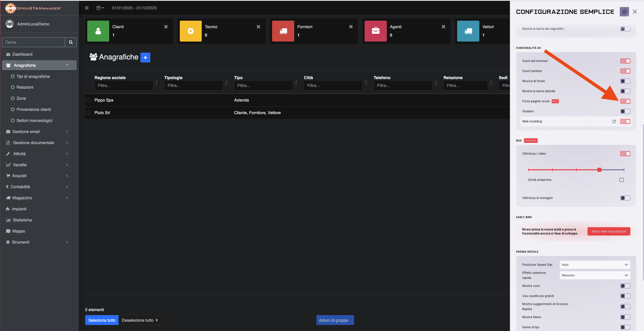Select Tipi di anagrafiche submenu item
Viewport: 644px width, 331px height.
pyautogui.click(x=33, y=76)
